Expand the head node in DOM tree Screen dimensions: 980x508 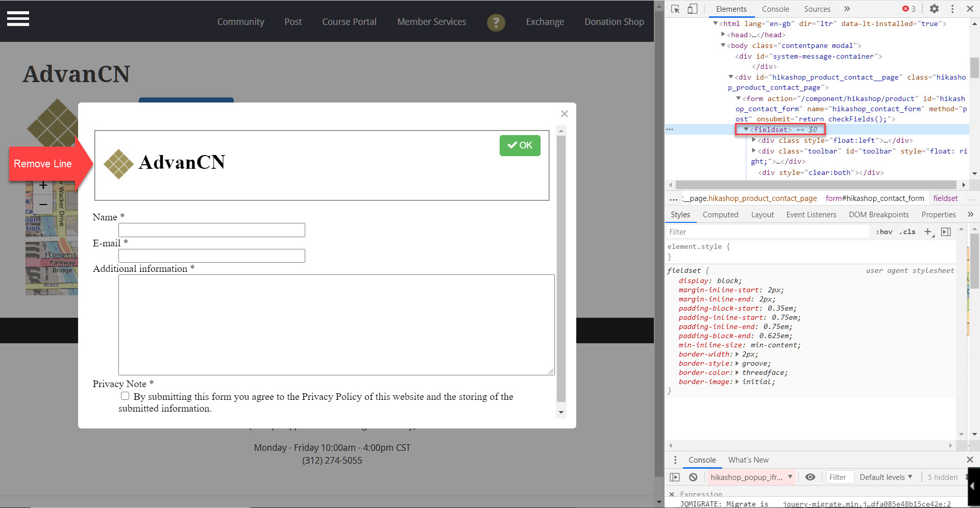tap(723, 34)
